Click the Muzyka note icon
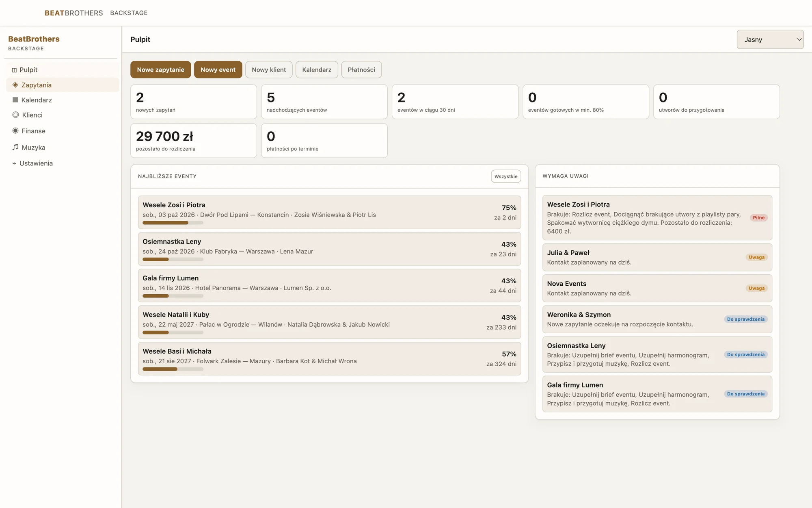Screen dimensions: 812x508 coord(15,147)
